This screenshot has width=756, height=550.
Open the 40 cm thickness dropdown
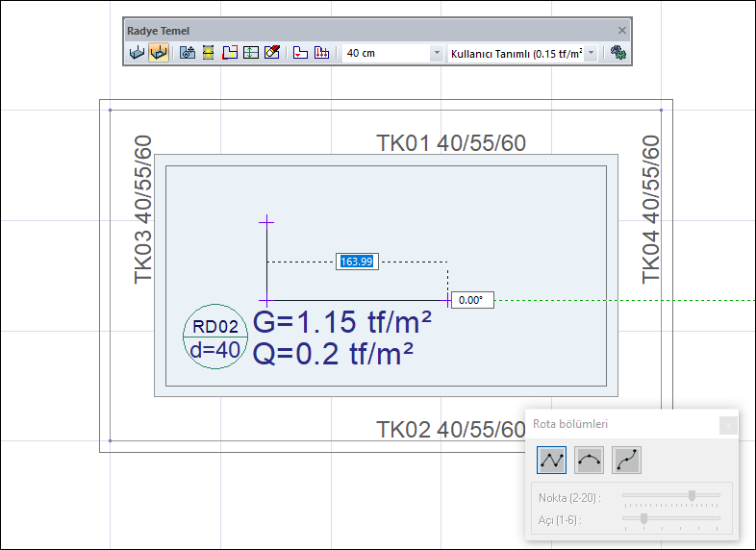pyautogui.click(x=437, y=54)
